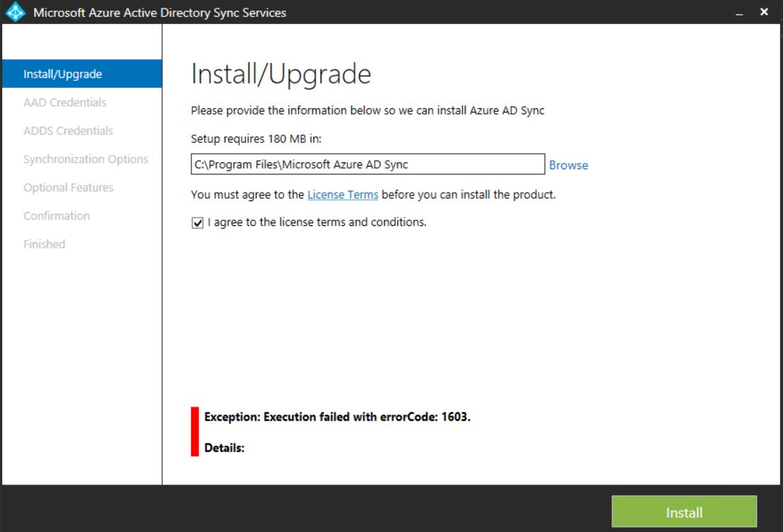Click the 'Exception: Execution failed with errorCode: 1603.' text
The image size is (783, 532).
click(337, 417)
